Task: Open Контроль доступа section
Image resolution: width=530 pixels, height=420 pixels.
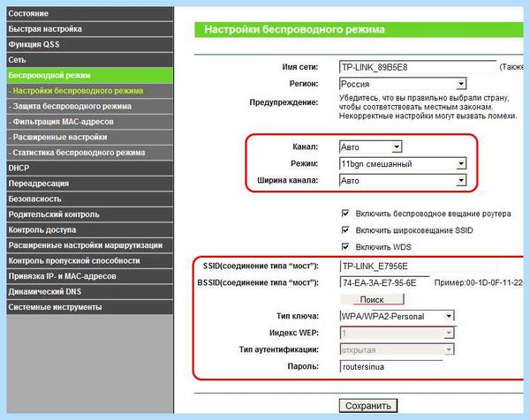Action: [89, 230]
